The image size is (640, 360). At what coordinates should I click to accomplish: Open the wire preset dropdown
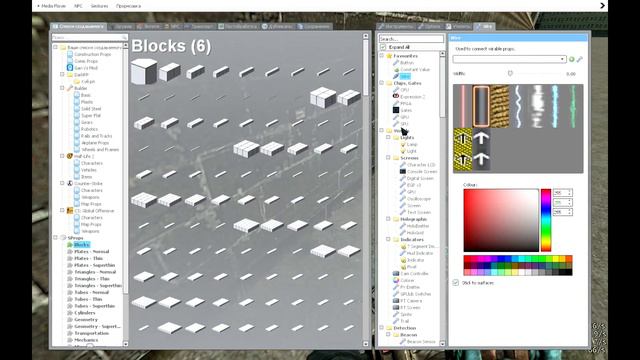[x=509, y=60]
